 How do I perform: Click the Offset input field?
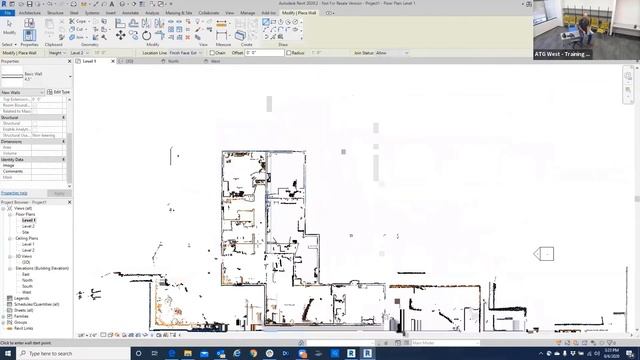point(264,53)
